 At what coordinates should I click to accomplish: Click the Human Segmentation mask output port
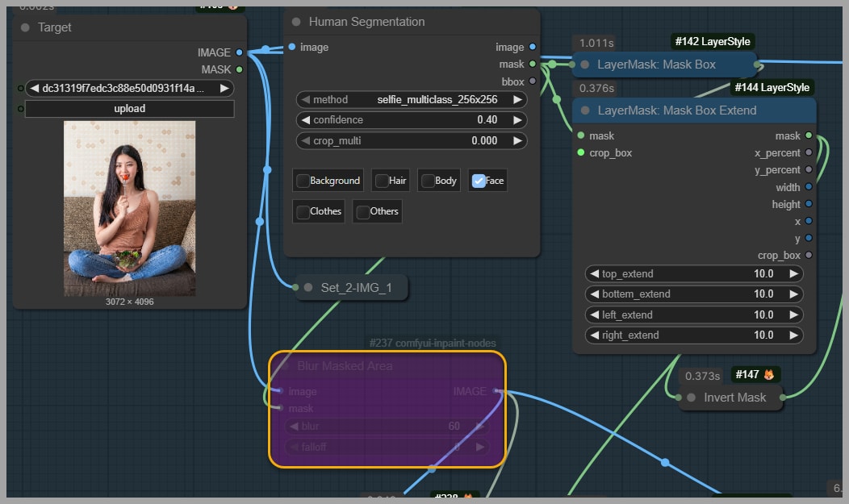(532, 64)
